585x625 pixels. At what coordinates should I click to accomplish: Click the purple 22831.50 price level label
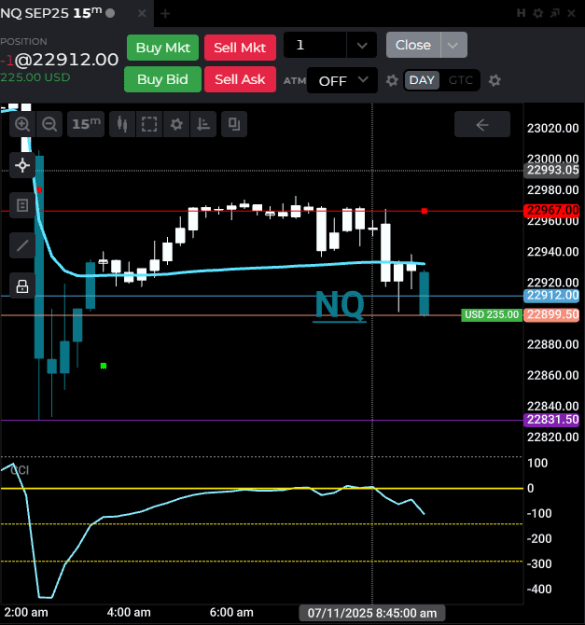click(552, 420)
